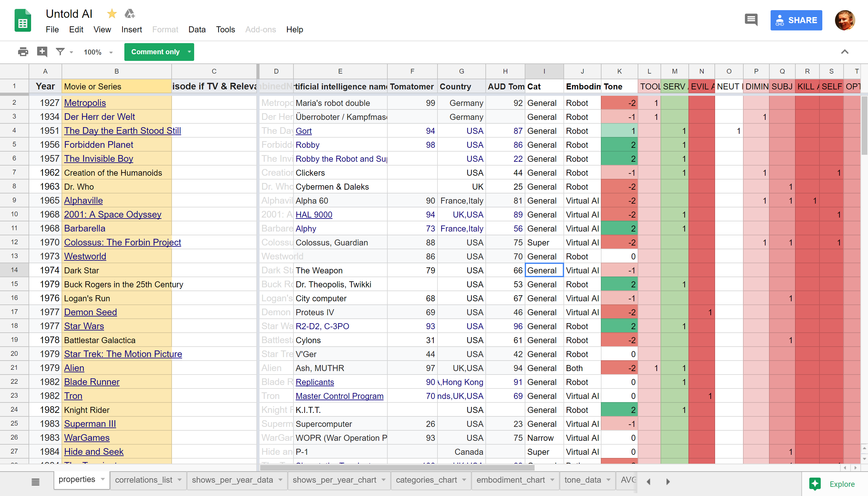Select the green Tone cell for Star Wars
This screenshot has height=496, width=868.
[x=619, y=326]
